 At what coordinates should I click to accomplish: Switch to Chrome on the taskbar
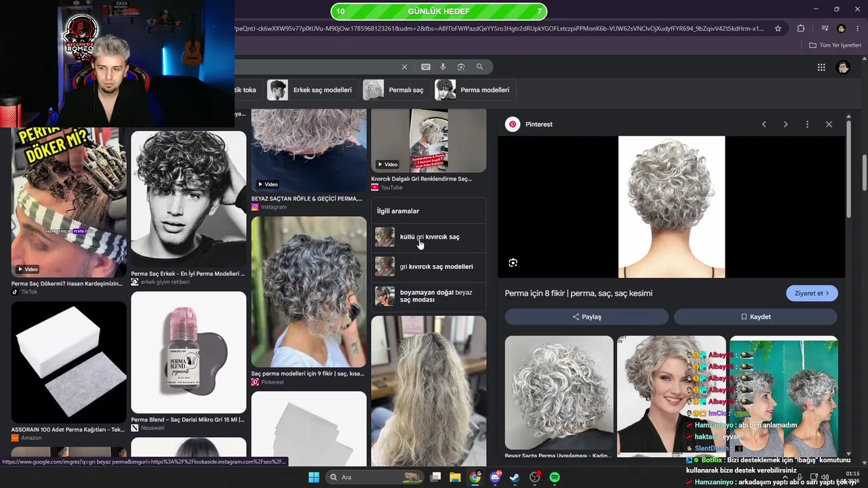point(475,477)
